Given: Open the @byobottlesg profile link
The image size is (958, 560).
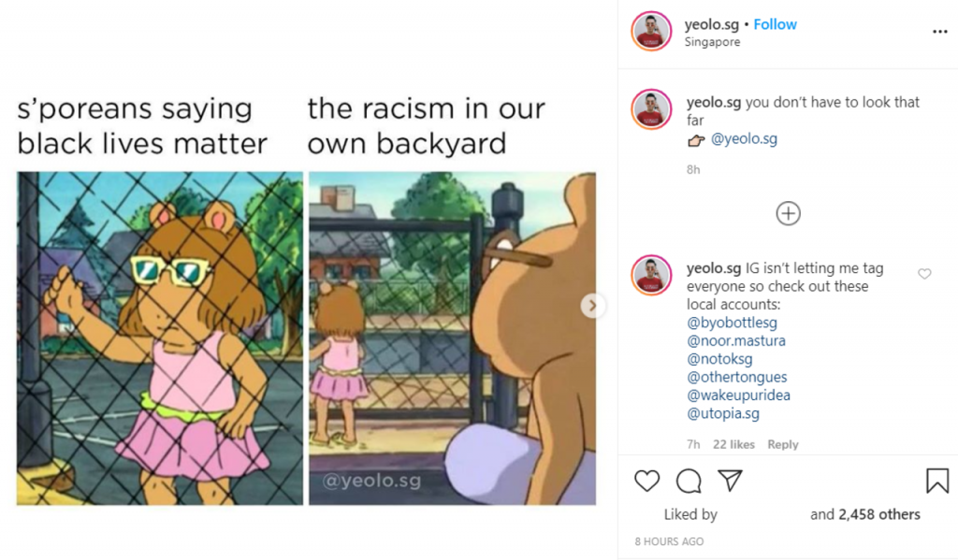Looking at the screenshot, I should [x=732, y=323].
